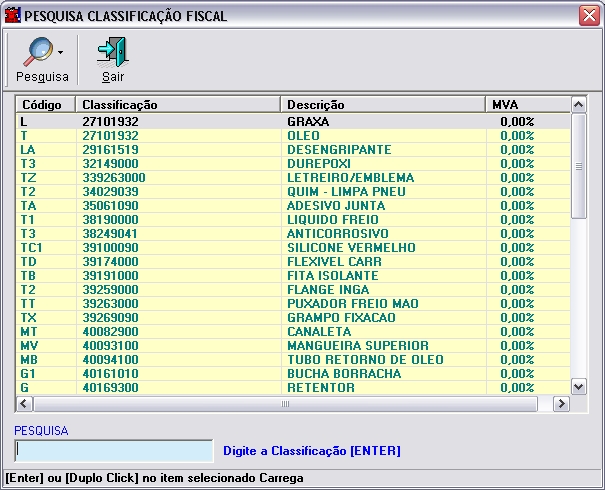Viewport: 605px width, 490px height.
Task: Sort by the MVA column header
Action: click(x=528, y=105)
